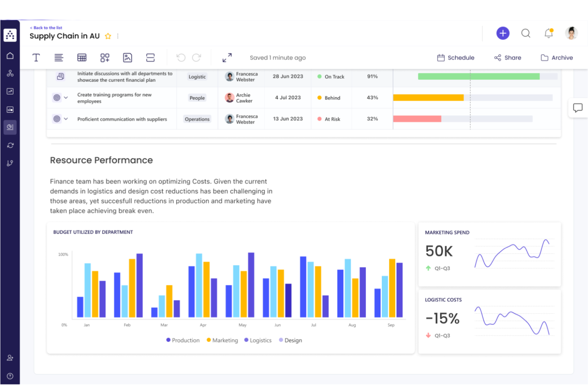This screenshot has width=588, height=392.
Task: Toggle the favorite star on Supply Chain in AU
Action: [x=108, y=36]
